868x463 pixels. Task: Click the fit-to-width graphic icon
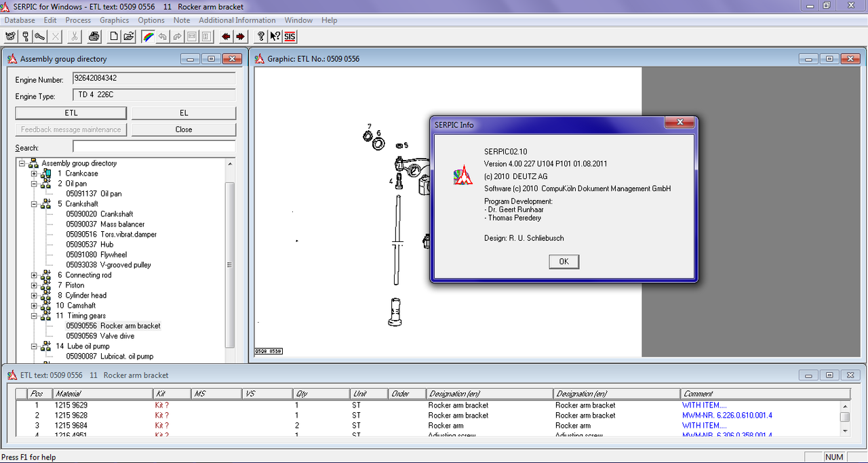[x=193, y=37]
